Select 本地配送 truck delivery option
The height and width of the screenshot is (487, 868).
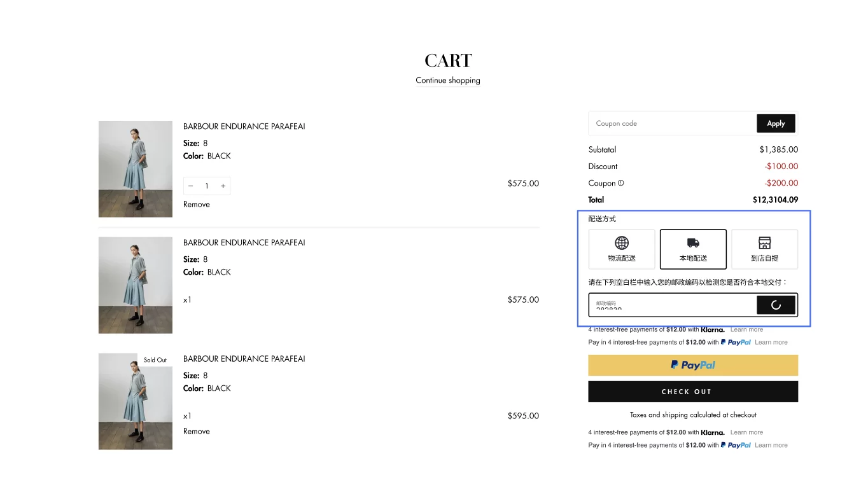tap(693, 249)
